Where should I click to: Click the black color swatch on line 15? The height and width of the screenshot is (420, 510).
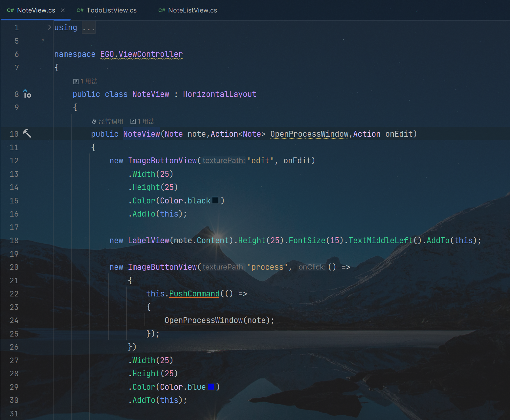coord(215,200)
